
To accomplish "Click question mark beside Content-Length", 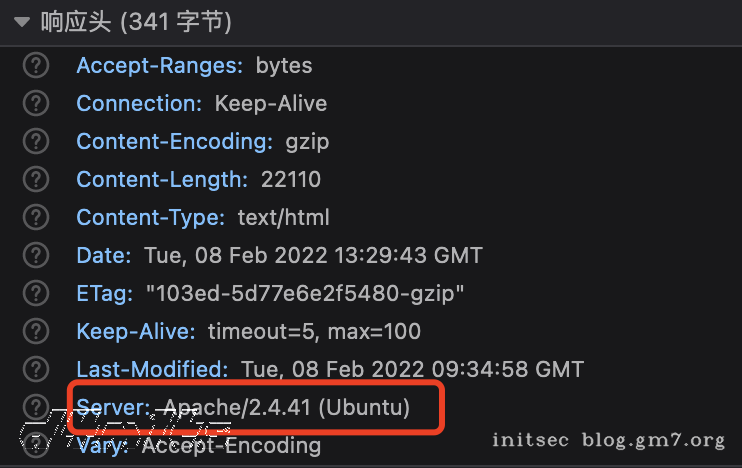I will coord(37,180).
